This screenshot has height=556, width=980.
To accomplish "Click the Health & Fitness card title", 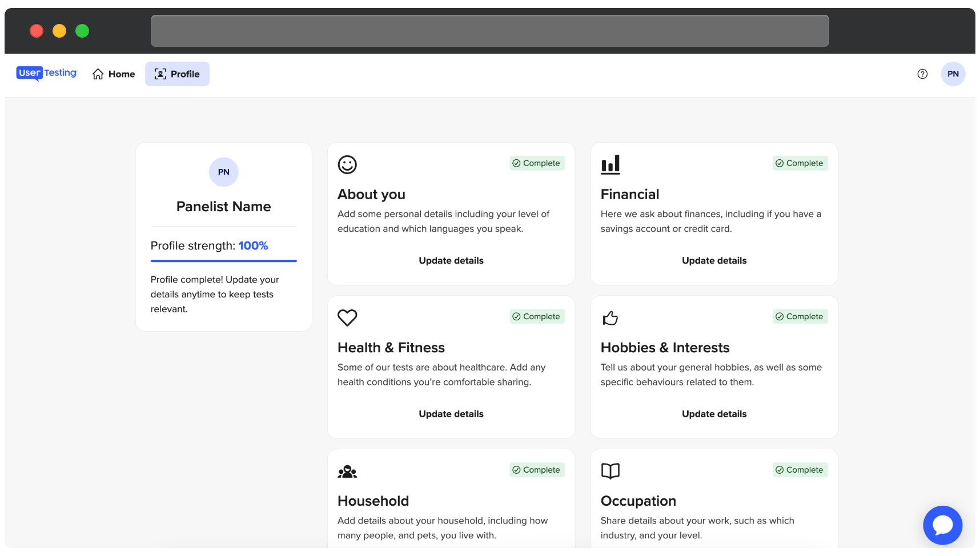I will pyautogui.click(x=391, y=348).
